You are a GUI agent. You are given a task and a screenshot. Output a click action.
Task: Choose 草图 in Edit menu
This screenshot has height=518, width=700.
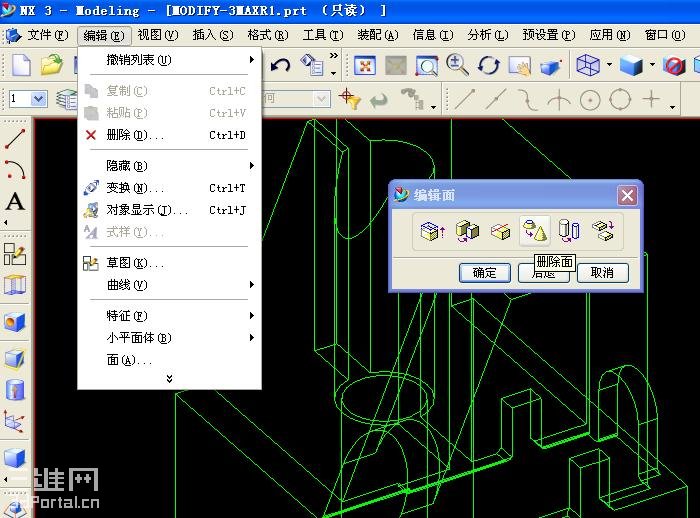[x=169, y=263]
